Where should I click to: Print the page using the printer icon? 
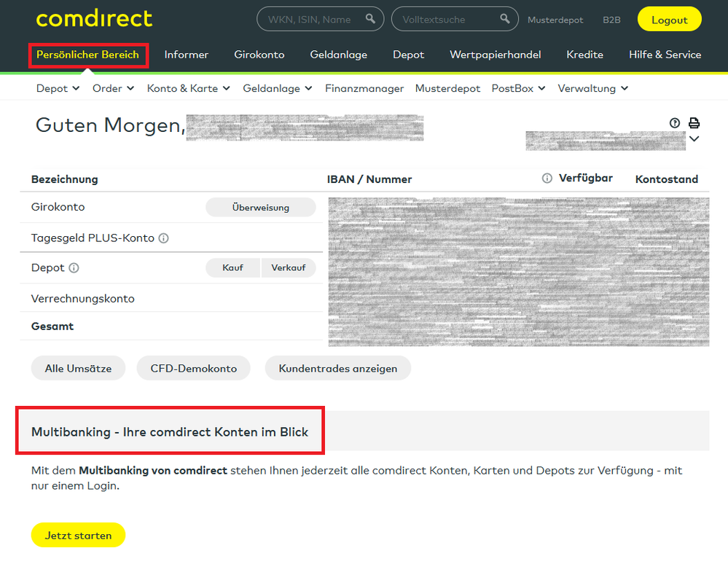[694, 123]
